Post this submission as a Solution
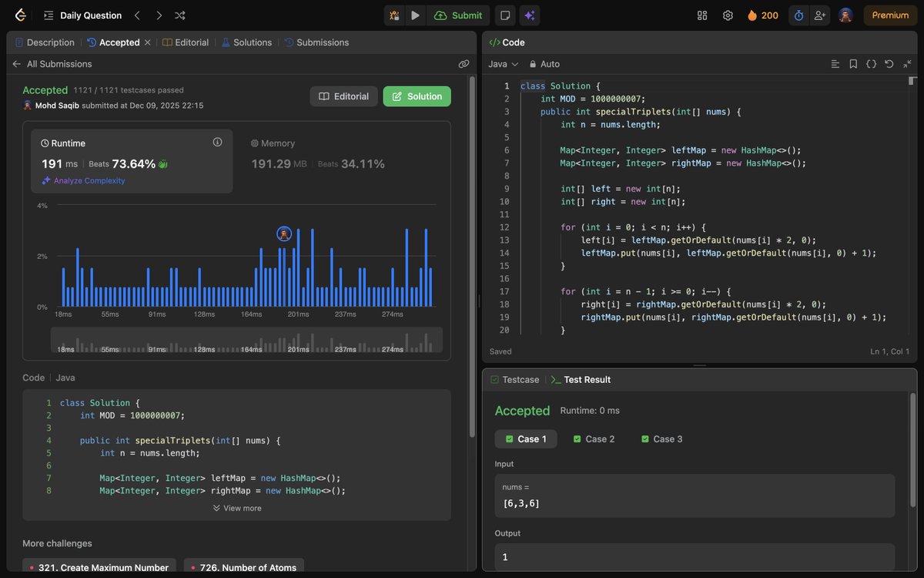924x578 pixels. pos(417,96)
